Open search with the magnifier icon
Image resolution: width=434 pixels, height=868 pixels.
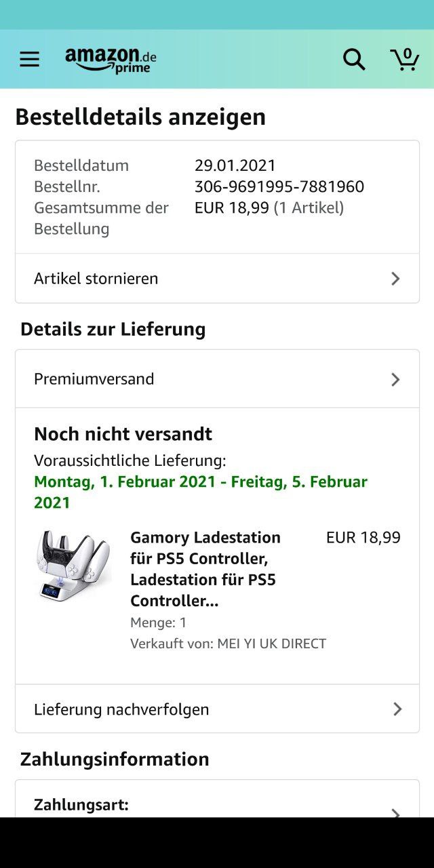click(354, 60)
